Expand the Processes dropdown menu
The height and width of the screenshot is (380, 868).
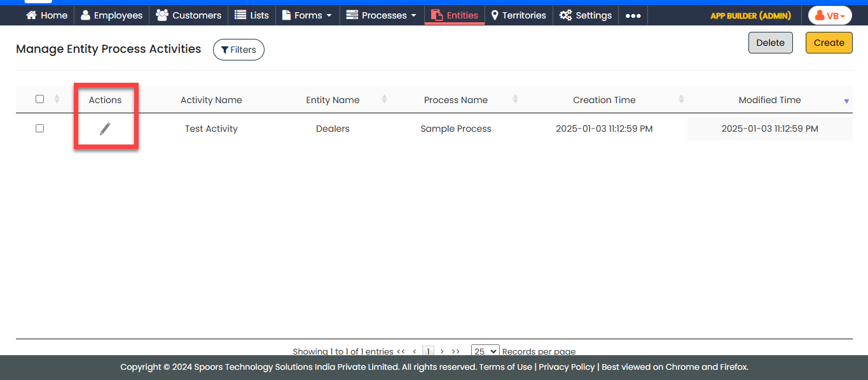pyautogui.click(x=382, y=15)
